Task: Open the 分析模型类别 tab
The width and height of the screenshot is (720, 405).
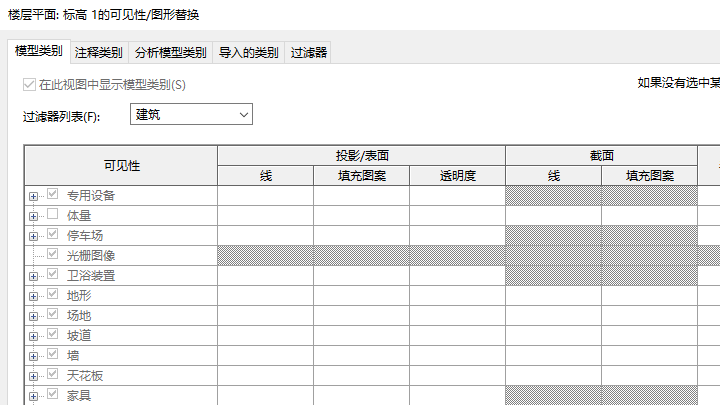Action: (170, 53)
